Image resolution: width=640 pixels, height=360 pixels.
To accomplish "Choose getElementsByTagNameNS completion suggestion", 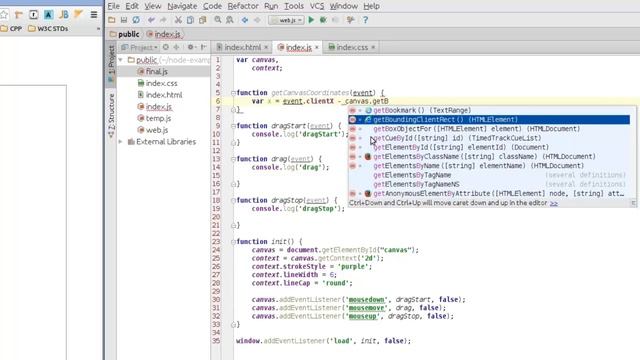I will point(489,184).
